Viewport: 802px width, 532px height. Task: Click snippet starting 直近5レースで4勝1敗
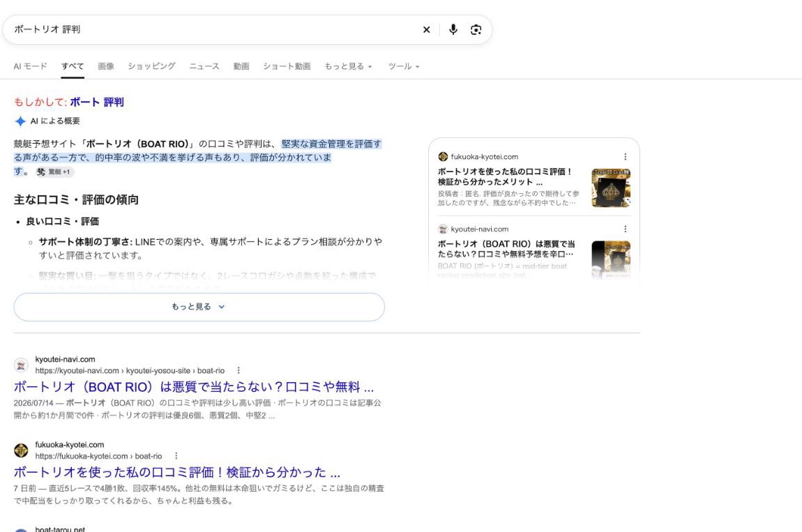pos(199,494)
